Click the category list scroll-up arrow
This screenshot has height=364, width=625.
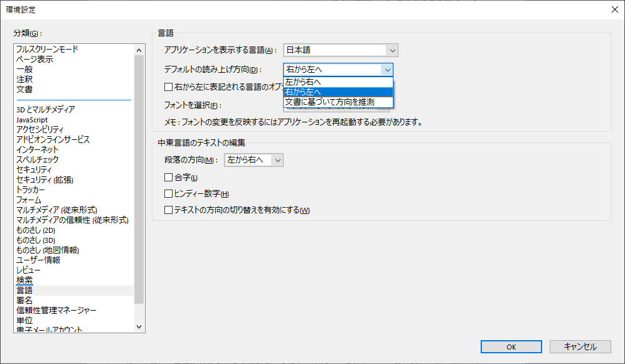(139, 50)
